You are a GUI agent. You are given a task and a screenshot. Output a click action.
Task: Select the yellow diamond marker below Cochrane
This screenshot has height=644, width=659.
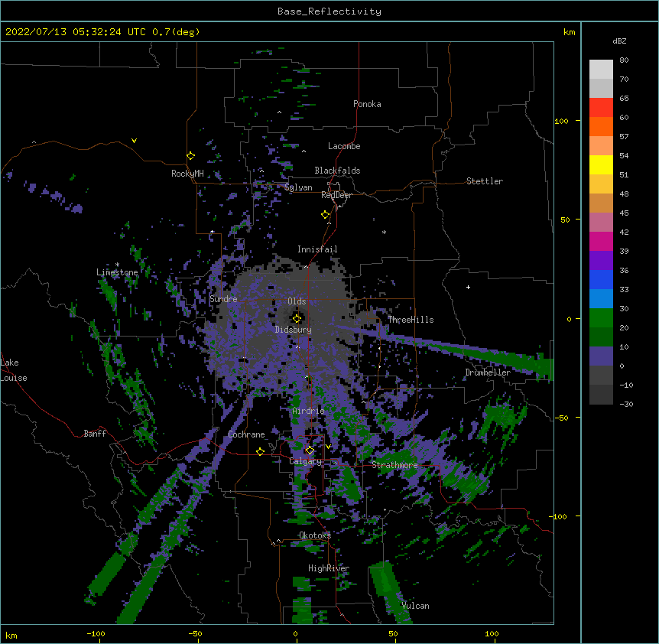[x=260, y=451]
